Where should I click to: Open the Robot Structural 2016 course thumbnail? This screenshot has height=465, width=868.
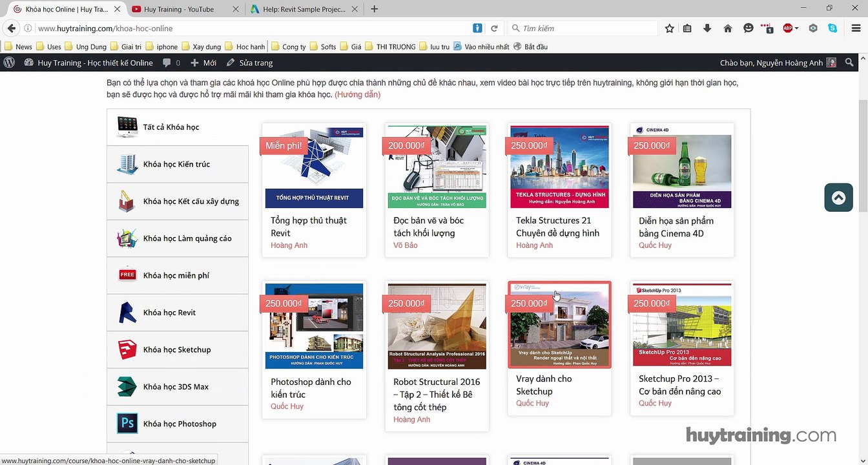point(437,326)
